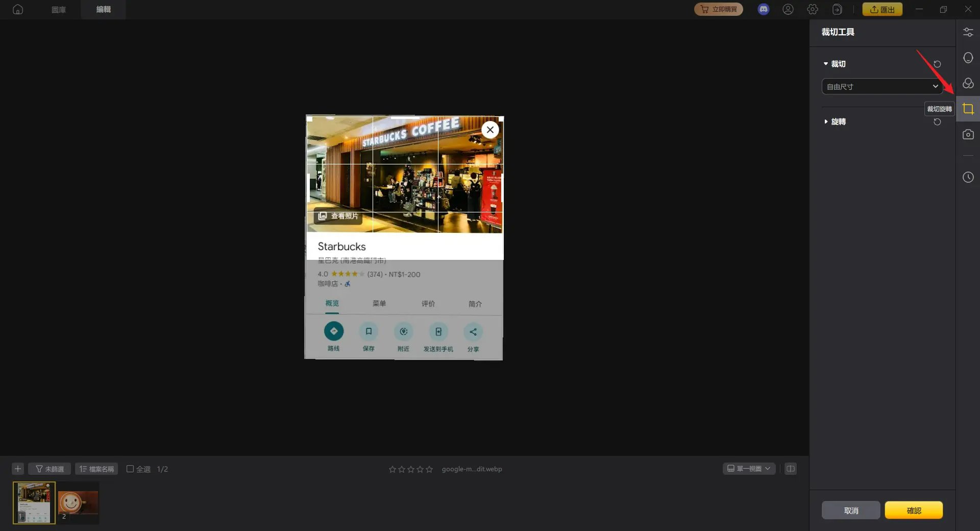980x531 pixels.
Task: Switch to the 編輯 tab
Action: [104, 9]
